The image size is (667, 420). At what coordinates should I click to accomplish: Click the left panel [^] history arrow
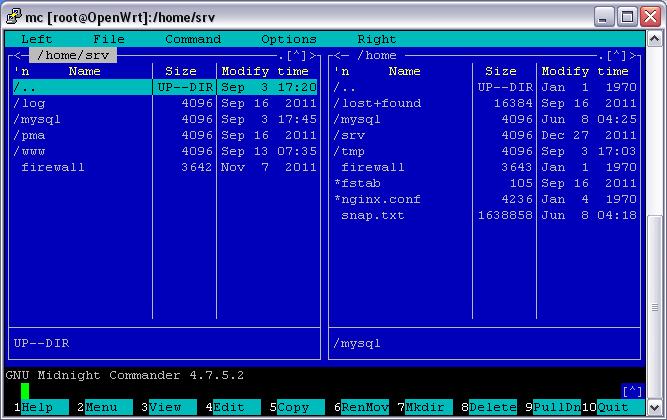tap(297, 56)
